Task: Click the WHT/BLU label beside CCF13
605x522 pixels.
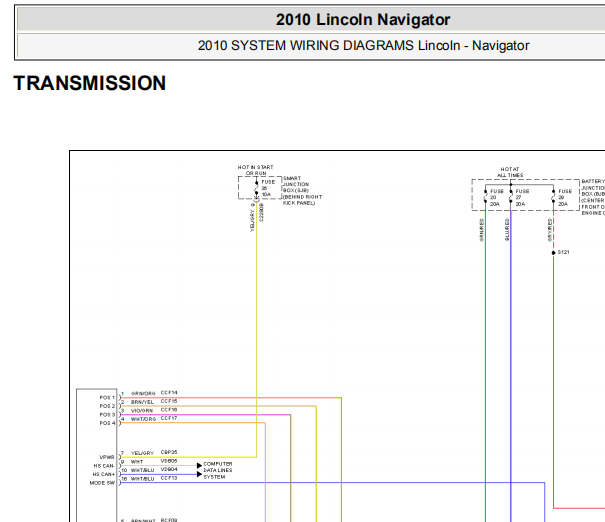Action: [x=142, y=479]
